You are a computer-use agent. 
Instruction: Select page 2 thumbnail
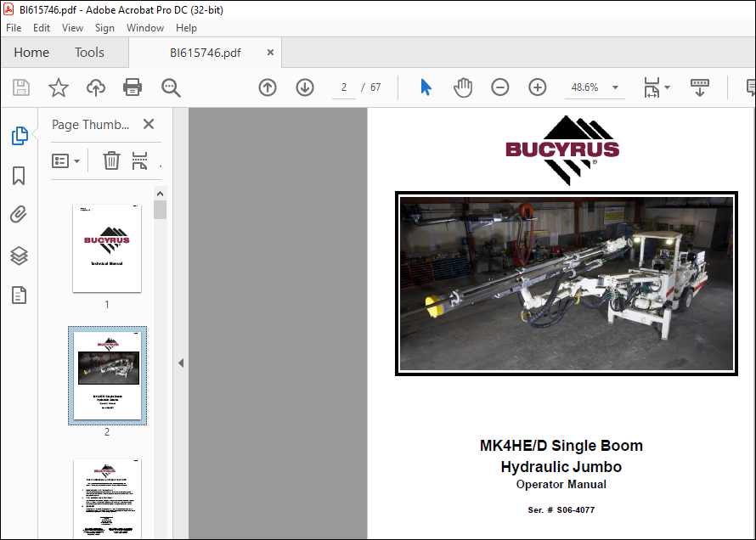tap(107, 375)
